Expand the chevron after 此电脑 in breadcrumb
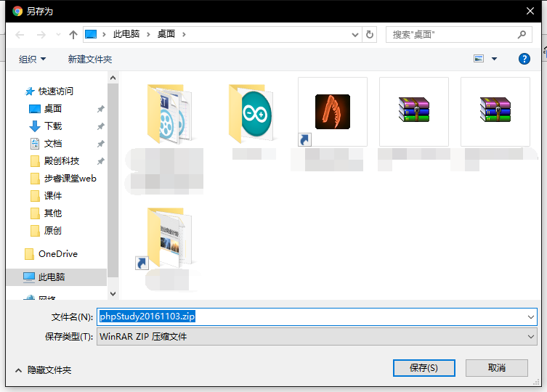This screenshot has height=392, width=547. tap(148, 35)
